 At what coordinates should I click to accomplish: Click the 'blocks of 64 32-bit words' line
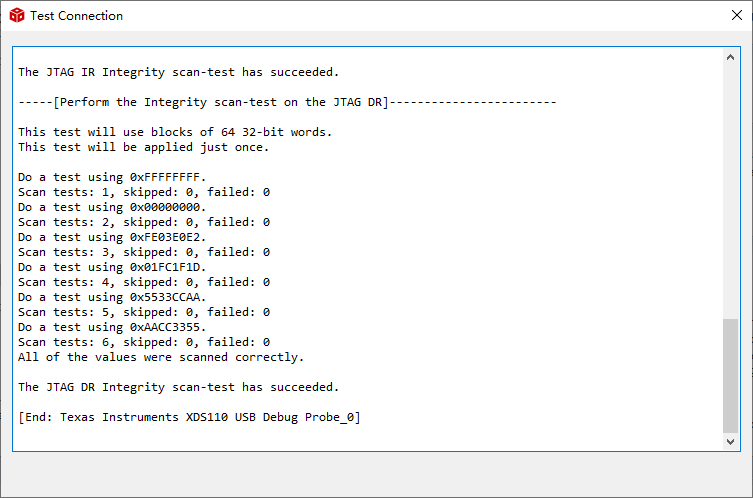tap(175, 132)
